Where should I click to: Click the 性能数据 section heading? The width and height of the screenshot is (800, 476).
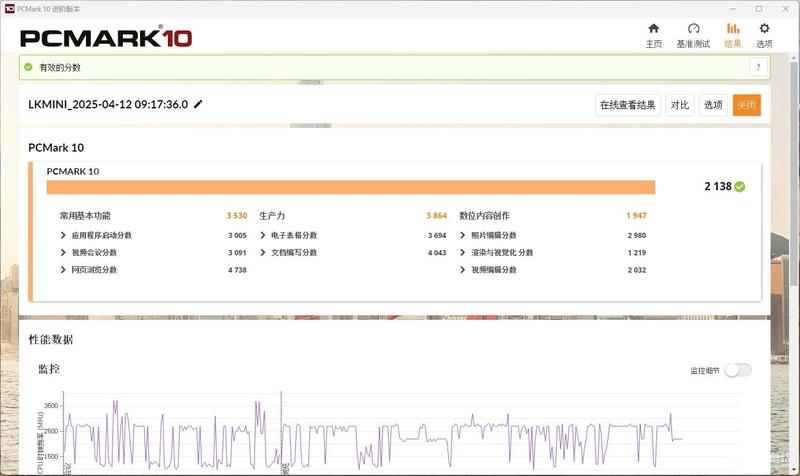click(51, 340)
